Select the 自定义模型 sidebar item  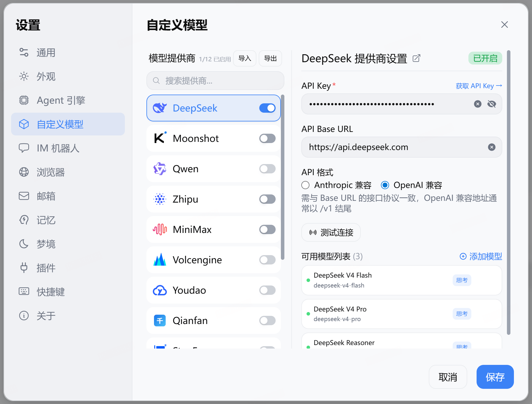click(68, 124)
